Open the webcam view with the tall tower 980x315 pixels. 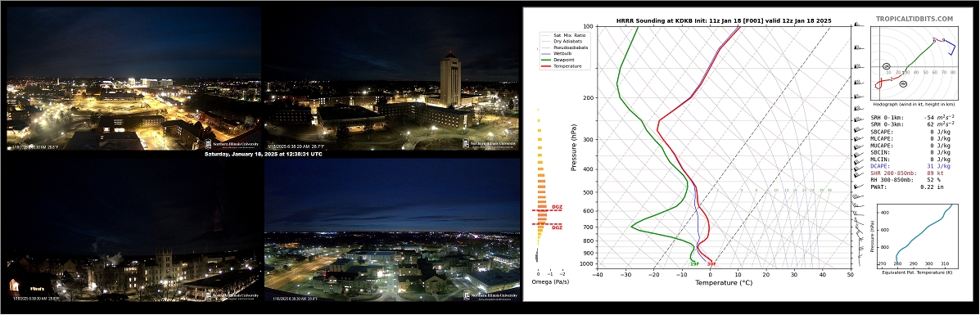391,79
